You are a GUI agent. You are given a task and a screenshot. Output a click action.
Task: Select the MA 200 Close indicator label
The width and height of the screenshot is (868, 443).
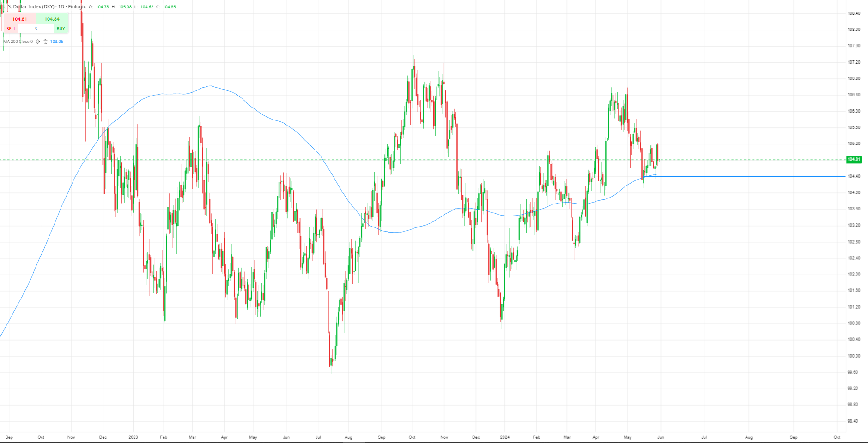pos(18,42)
